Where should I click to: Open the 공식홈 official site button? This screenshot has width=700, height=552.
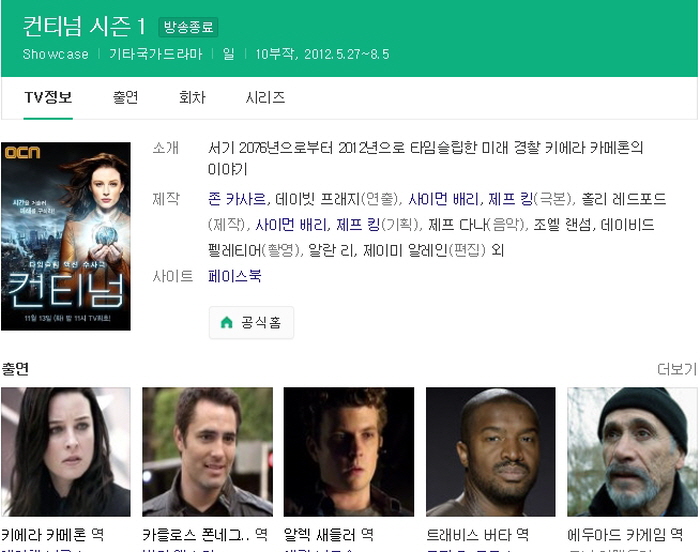(252, 323)
